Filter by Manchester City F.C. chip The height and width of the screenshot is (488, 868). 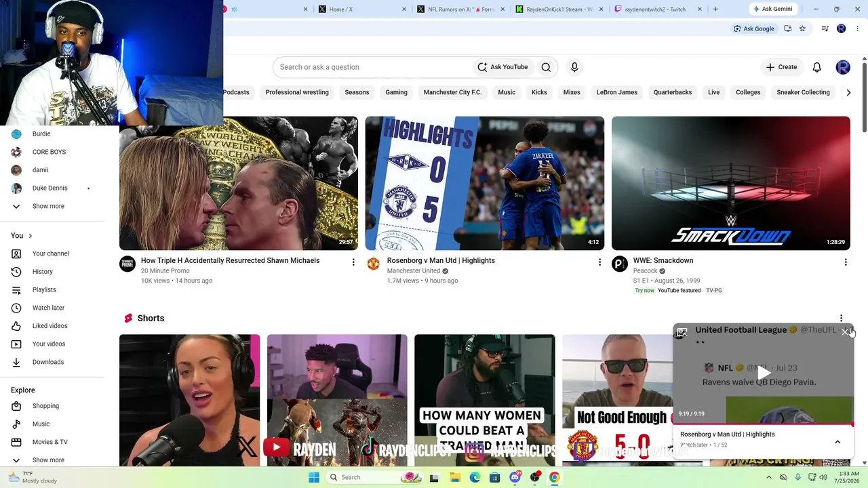coord(452,92)
